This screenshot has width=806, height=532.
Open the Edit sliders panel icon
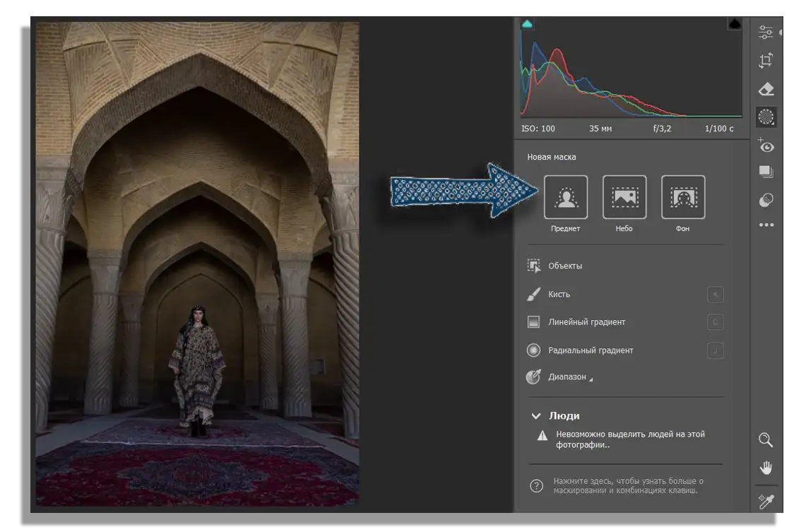766,32
